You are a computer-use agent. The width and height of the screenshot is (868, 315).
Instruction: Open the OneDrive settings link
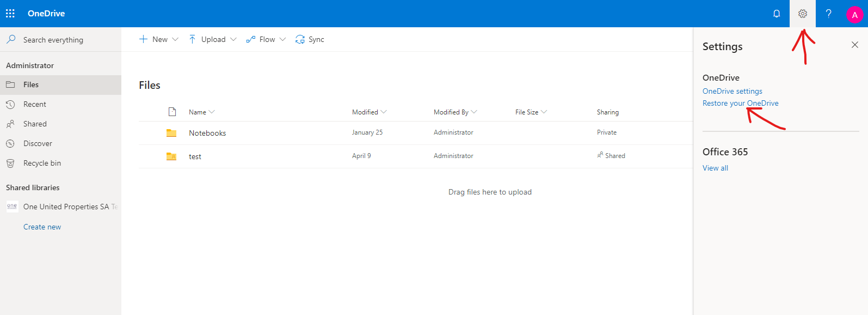click(732, 91)
